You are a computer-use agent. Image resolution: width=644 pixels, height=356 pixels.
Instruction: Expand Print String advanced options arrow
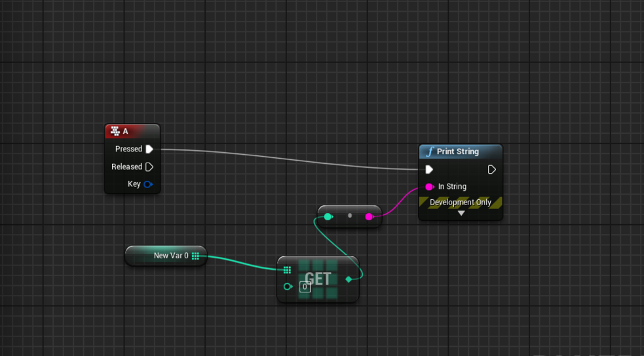point(461,213)
